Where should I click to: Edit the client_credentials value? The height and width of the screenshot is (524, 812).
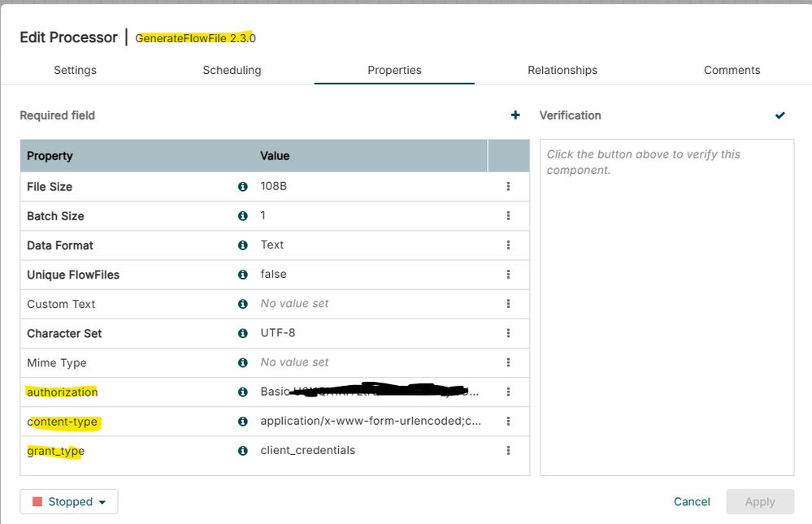307,450
